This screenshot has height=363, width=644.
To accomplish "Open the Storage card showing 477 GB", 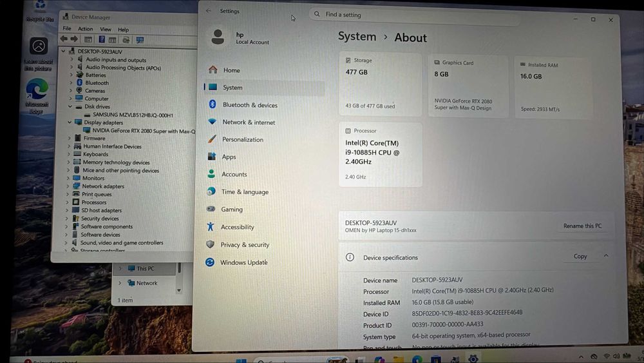I will pyautogui.click(x=381, y=84).
